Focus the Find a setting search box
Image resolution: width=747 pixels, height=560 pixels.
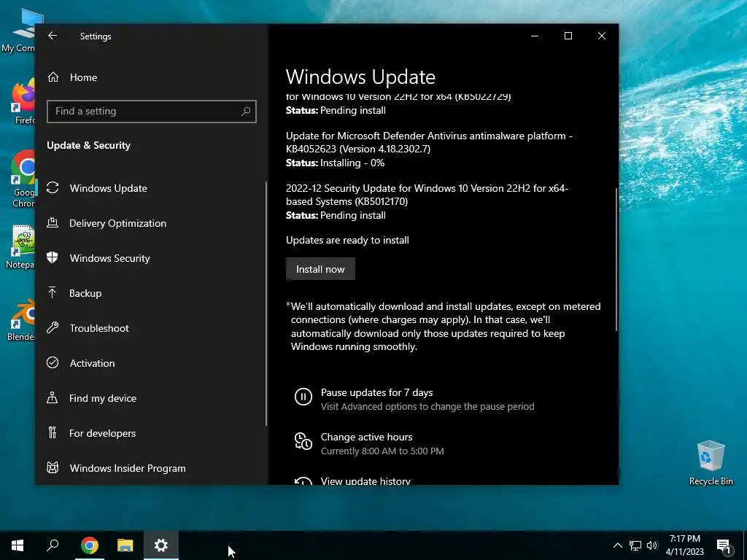[x=152, y=112]
